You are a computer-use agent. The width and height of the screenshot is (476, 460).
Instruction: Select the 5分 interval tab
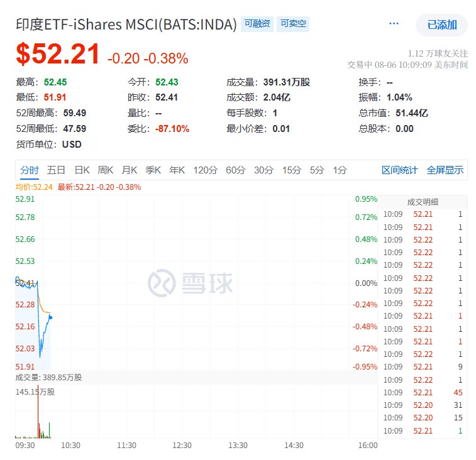(317, 170)
